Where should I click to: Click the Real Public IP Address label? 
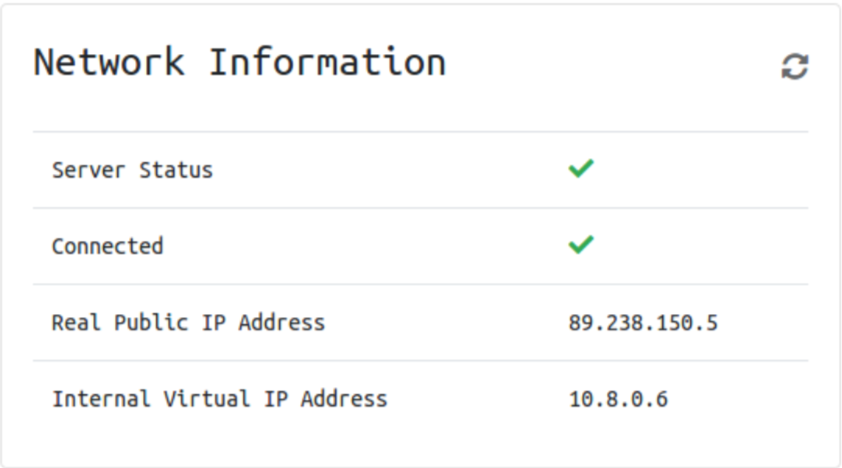click(188, 322)
